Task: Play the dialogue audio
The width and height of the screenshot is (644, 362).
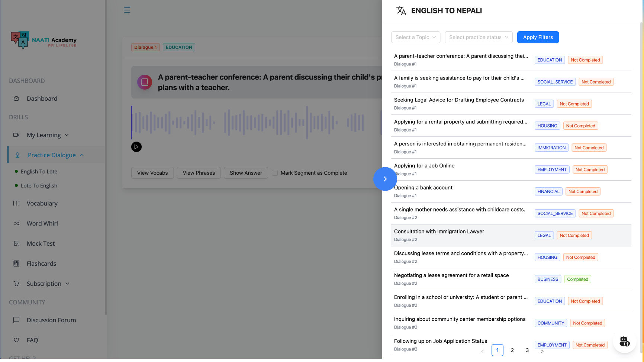Action: [136, 147]
